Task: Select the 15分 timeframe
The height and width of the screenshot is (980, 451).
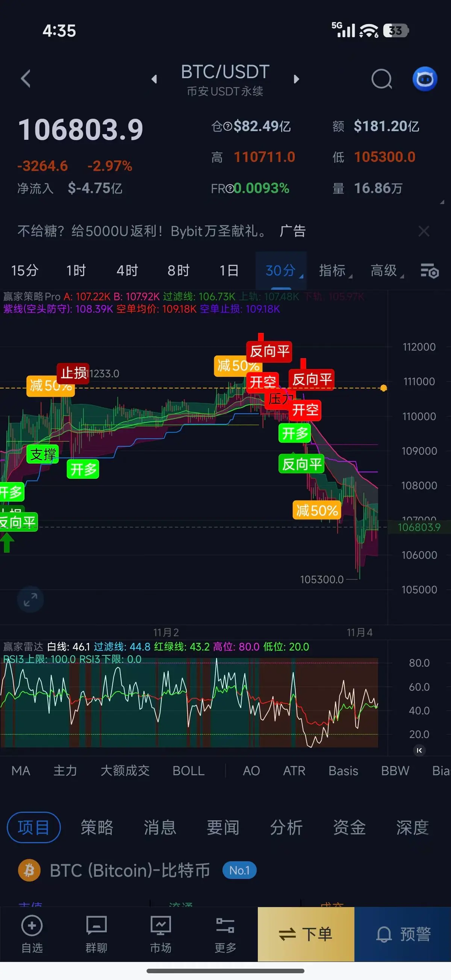Action: [25, 271]
